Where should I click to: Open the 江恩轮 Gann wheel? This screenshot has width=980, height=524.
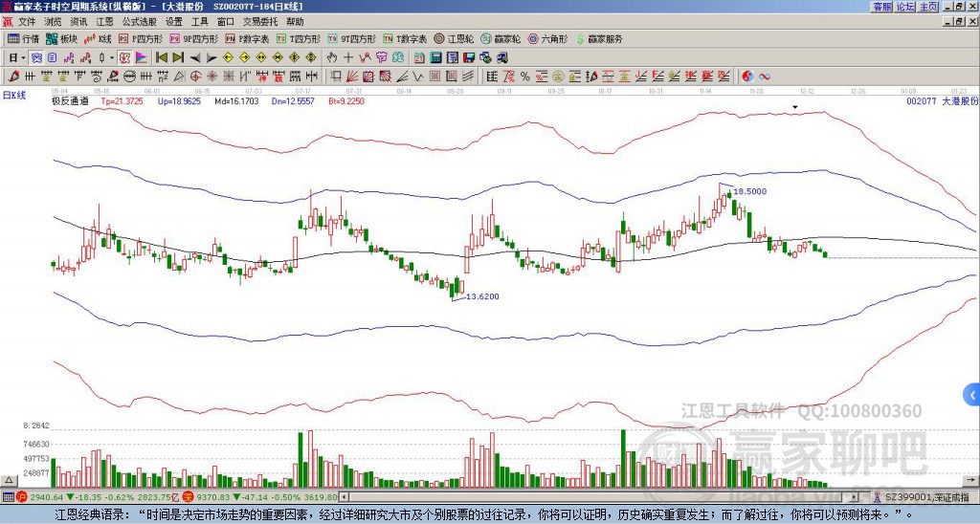pyautogui.click(x=454, y=38)
